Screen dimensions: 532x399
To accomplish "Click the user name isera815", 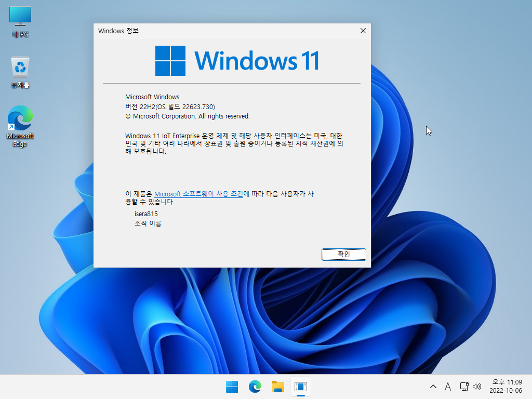I will coord(146,214).
